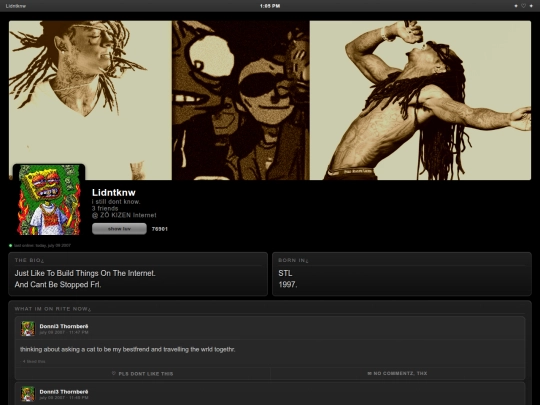The width and height of the screenshot is (540, 405).
Task: View the '4 liked this' likes list
Action: coord(34,362)
